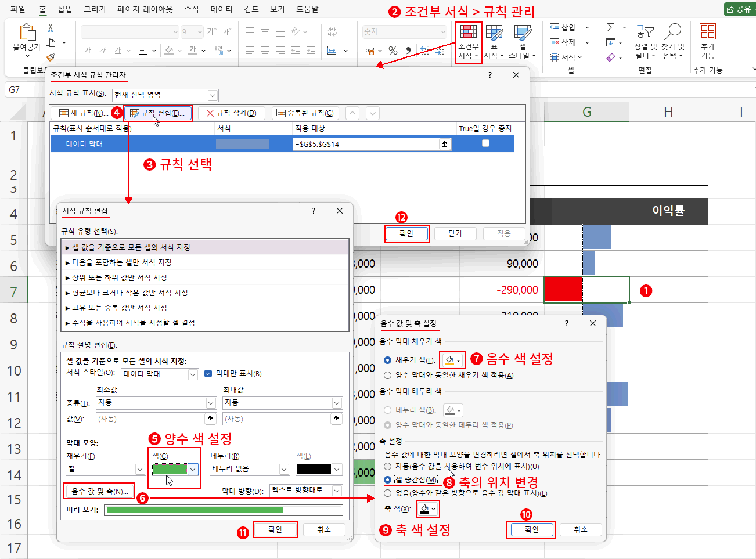Click the 붙여넣기 paste icon

coord(27,33)
